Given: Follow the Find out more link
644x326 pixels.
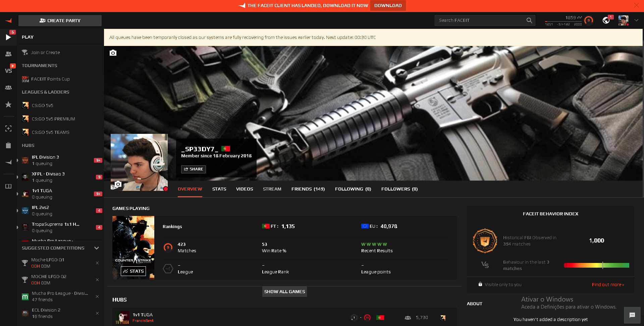Looking at the screenshot, I should pos(608,285).
